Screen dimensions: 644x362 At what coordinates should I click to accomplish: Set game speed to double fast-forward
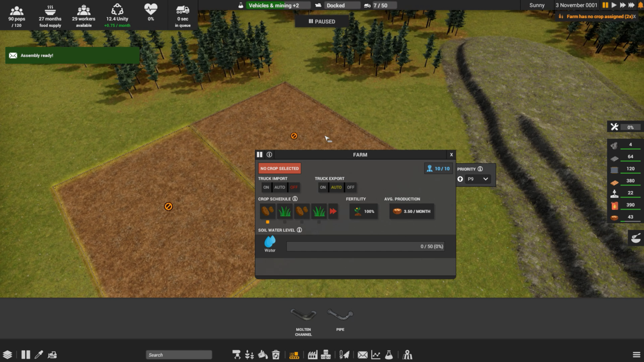pyautogui.click(x=623, y=5)
